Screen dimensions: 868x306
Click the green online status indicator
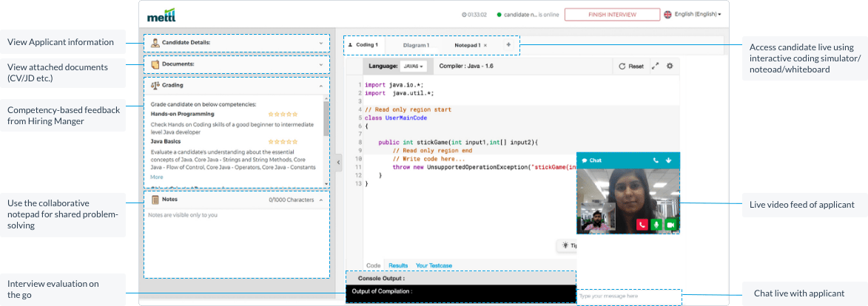pos(499,15)
